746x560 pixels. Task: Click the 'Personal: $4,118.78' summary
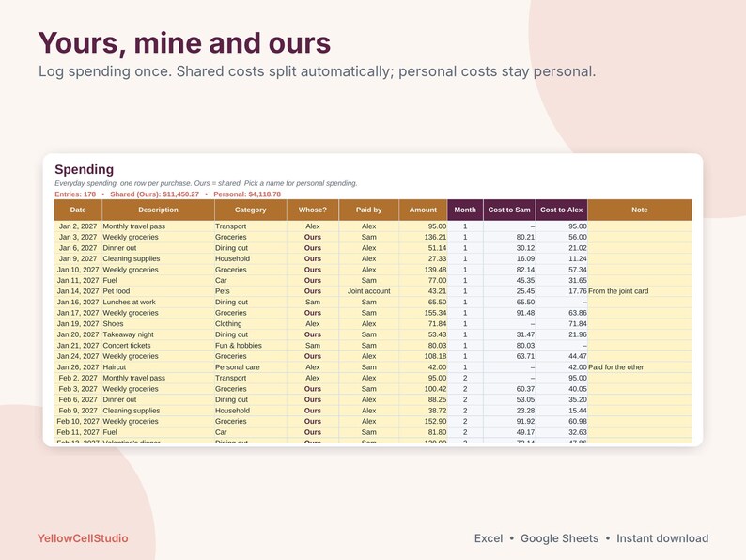click(x=247, y=194)
